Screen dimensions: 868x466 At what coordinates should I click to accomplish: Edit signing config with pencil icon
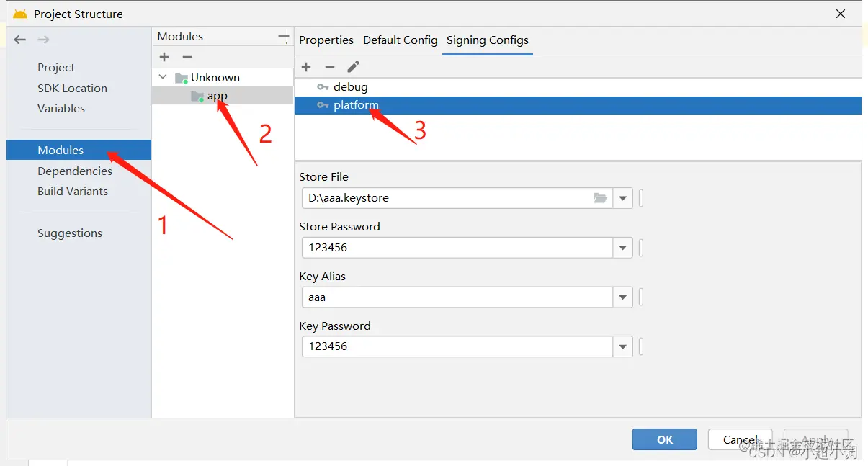click(x=353, y=67)
